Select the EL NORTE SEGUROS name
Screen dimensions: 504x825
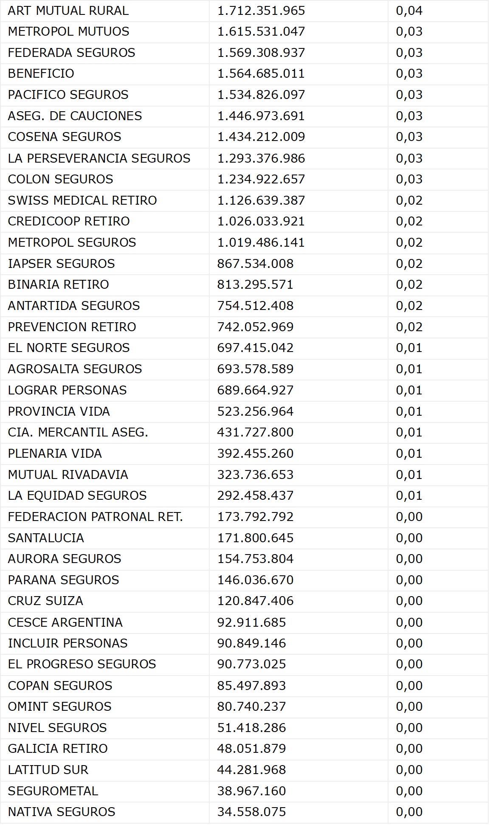click(x=68, y=348)
